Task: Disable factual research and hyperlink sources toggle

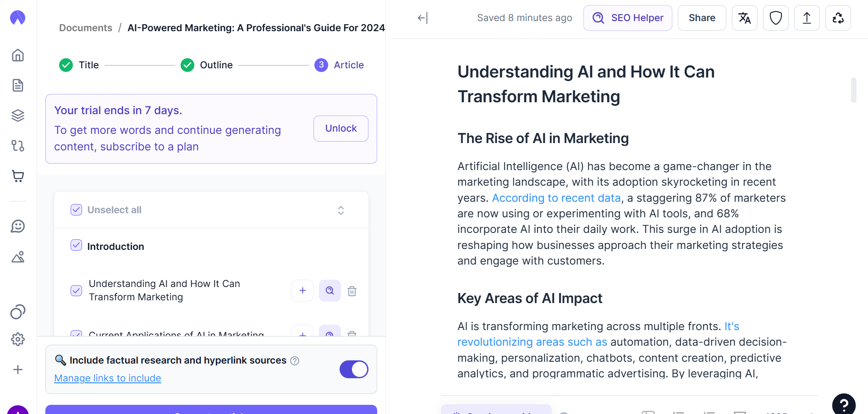Action: coord(354,369)
